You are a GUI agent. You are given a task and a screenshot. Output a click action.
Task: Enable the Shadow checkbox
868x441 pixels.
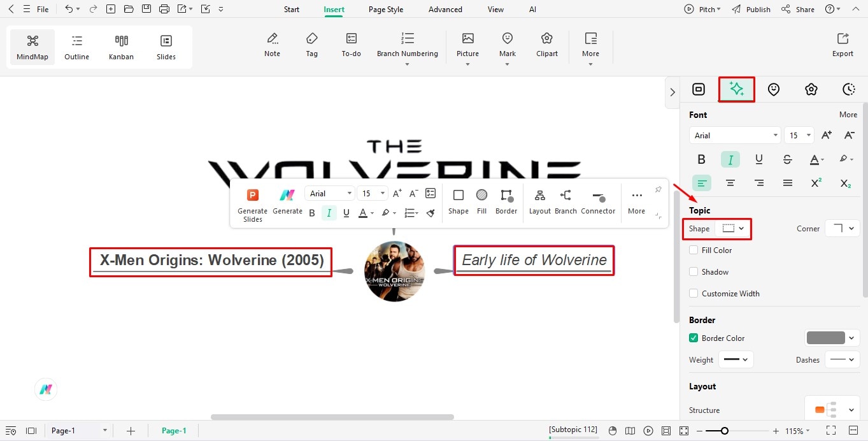(x=694, y=272)
